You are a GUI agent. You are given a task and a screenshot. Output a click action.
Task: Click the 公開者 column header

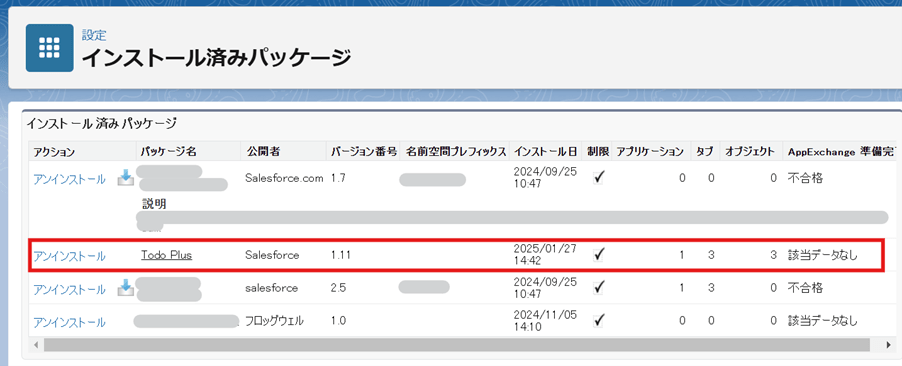pos(263,152)
